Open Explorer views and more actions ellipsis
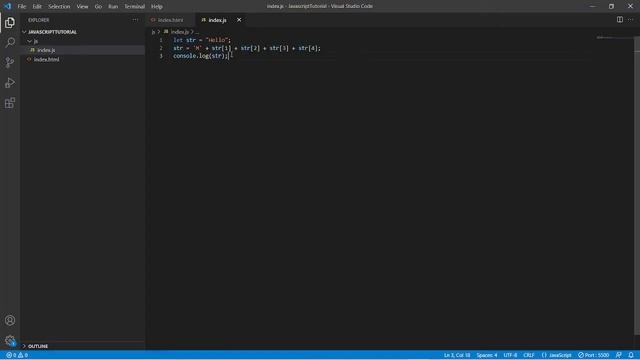 click(x=135, y=20)
